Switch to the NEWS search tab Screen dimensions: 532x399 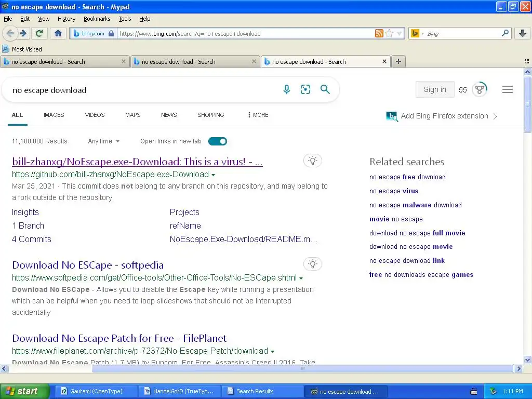(169, 115)
